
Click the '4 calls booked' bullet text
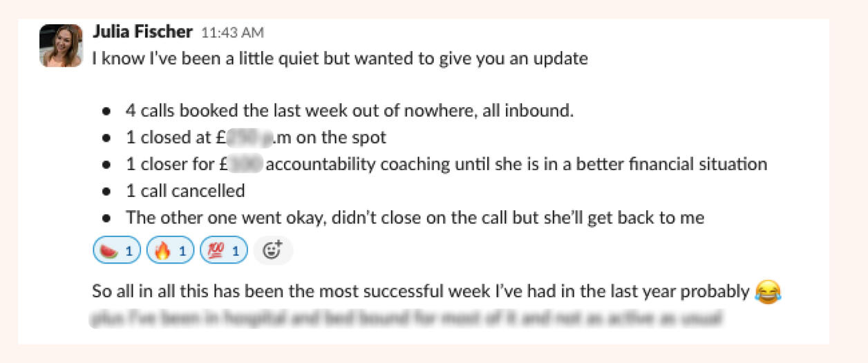pyautogui.click(x=349, y=111)
